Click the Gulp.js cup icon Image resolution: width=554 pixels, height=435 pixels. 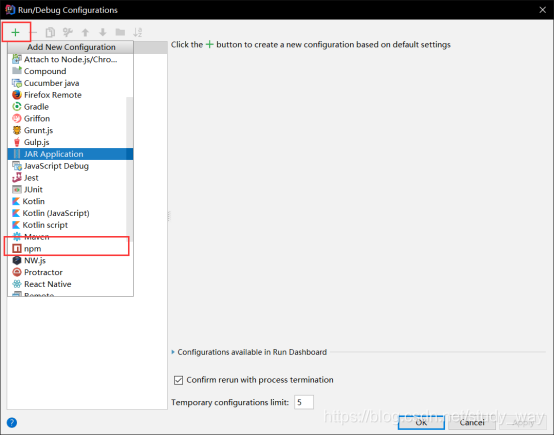coord(17,142)
